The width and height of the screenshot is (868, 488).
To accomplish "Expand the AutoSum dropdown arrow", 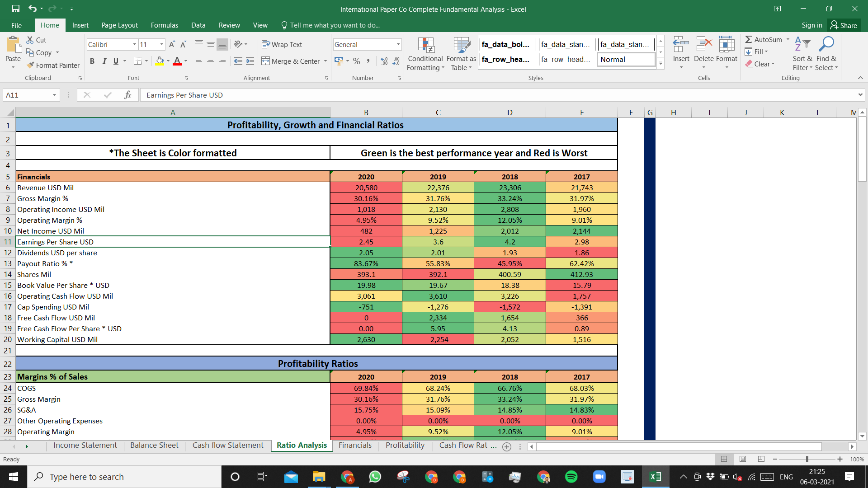I will click(x=788, y=39).
